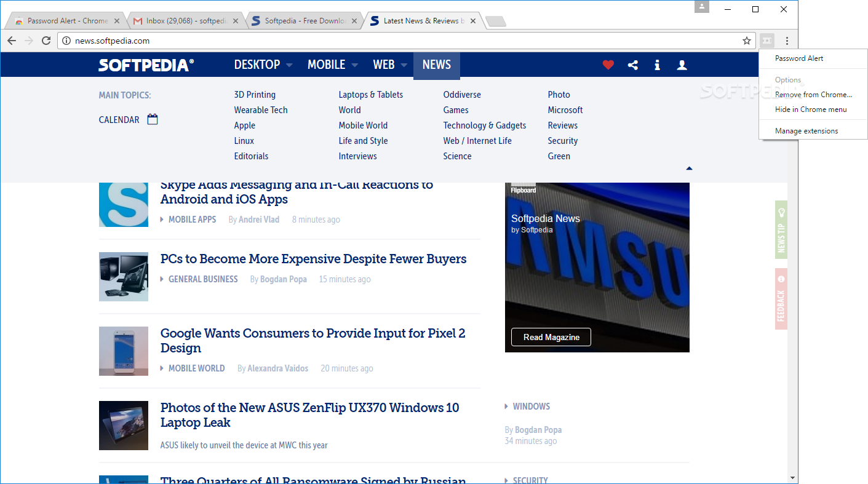
Task: Select the NEWS navigation tab
Action: tap(437, 66)
